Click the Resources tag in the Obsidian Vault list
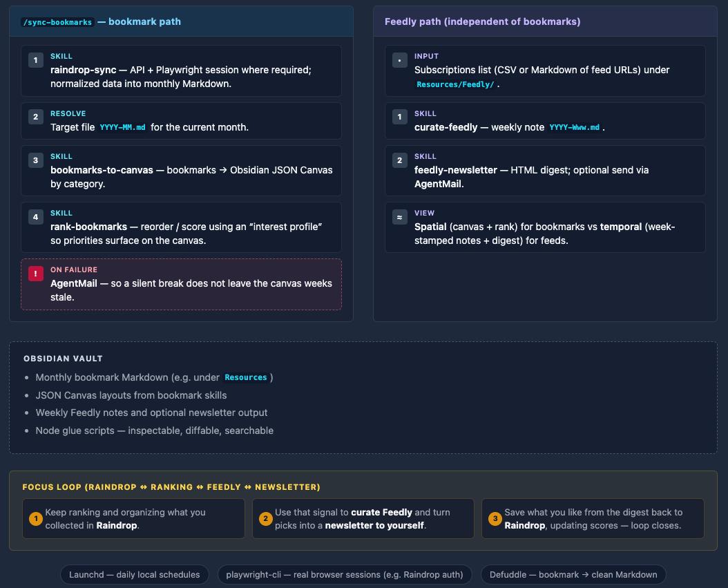The height and width of the screenshot is (588, 728). (x=245, y=378)
